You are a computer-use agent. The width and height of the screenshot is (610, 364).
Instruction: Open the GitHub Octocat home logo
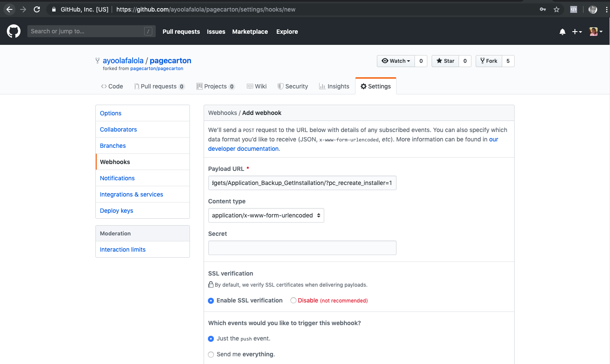14,31
